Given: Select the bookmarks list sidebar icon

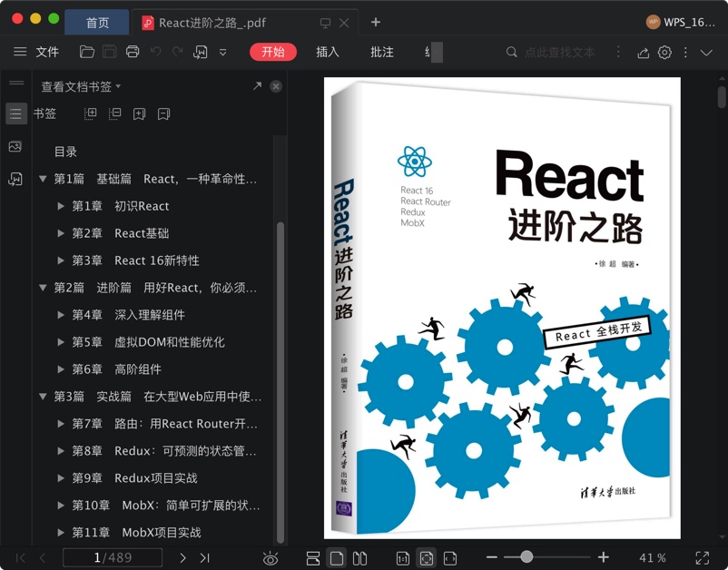Looking at the screenshot, I should point(15,113).
